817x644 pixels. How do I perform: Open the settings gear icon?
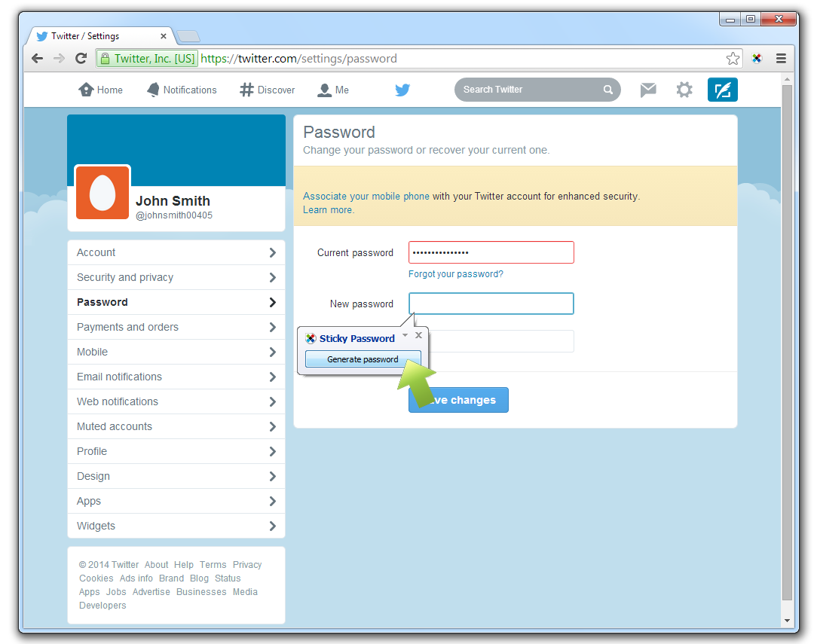684,90
